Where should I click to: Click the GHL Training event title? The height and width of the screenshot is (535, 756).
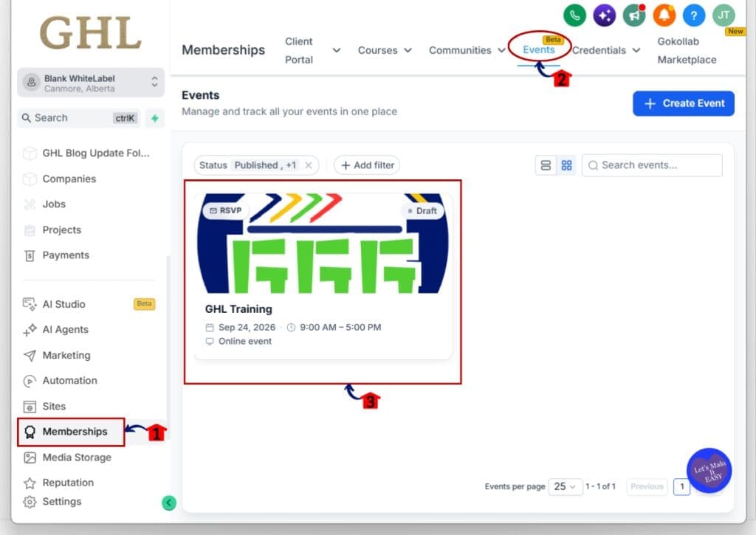click(x=238, y=309)
